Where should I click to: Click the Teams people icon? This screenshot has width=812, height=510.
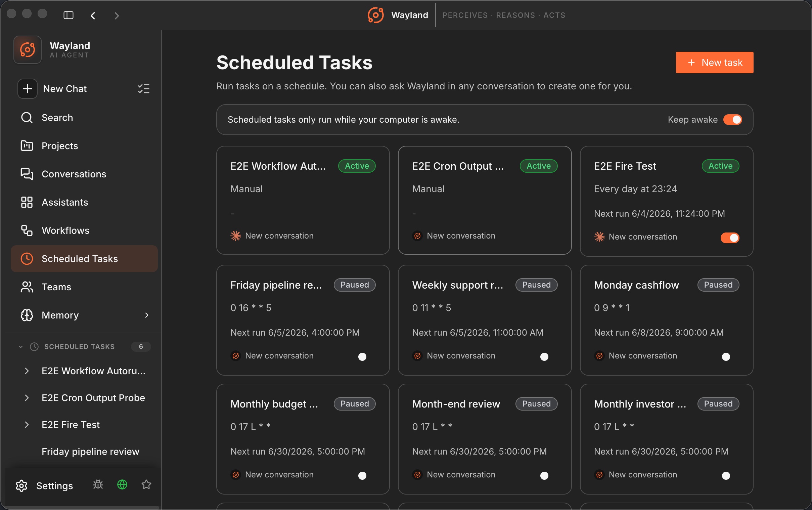[x=27, y=287]
